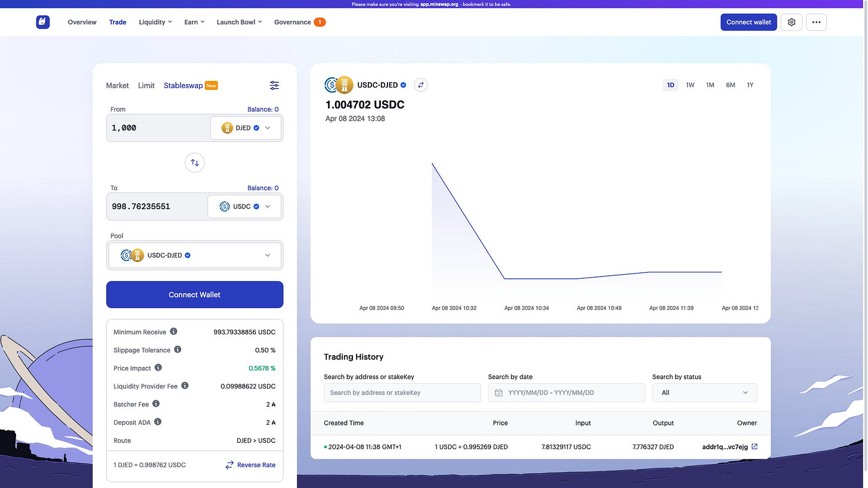Image resolution: width=868 pixels, height=488 pixels.
Task: Click Connect wallet in top bar
Action: coord(749,22)
